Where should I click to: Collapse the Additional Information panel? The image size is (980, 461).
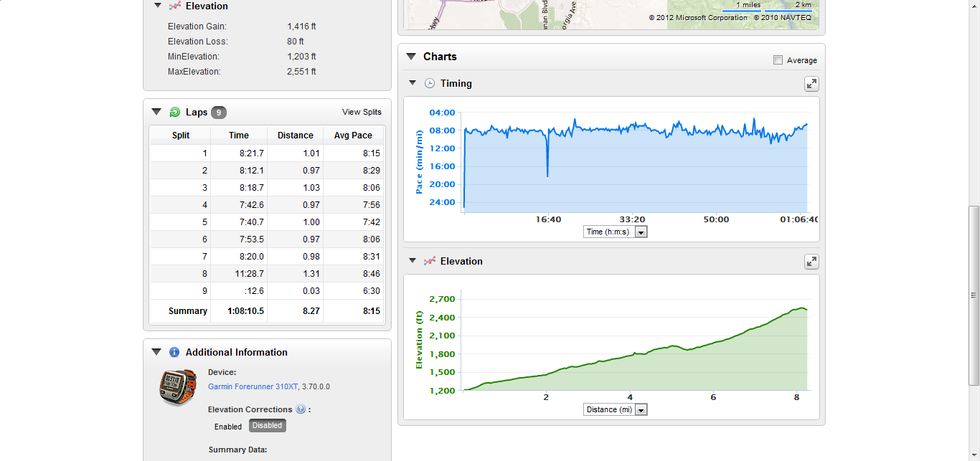[156, 352]
